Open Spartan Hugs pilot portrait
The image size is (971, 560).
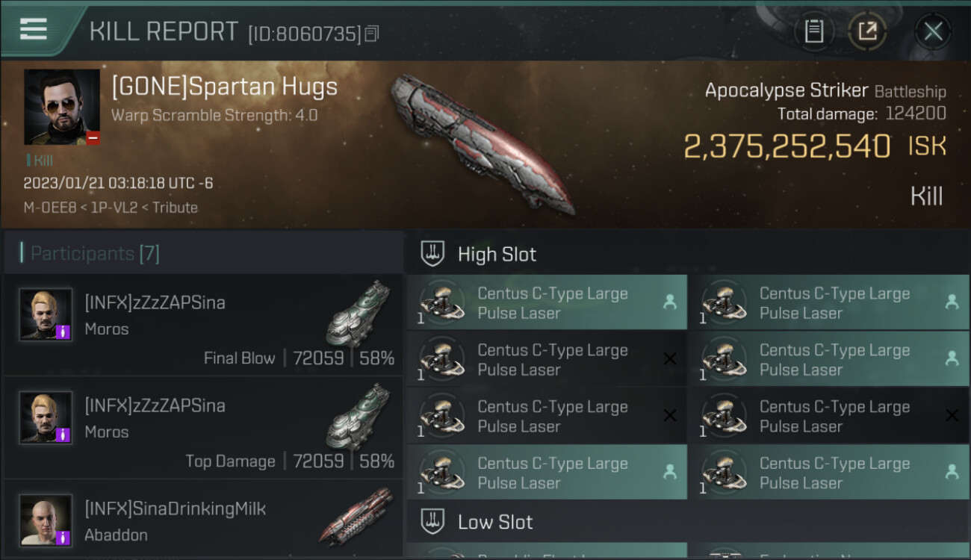61,107
